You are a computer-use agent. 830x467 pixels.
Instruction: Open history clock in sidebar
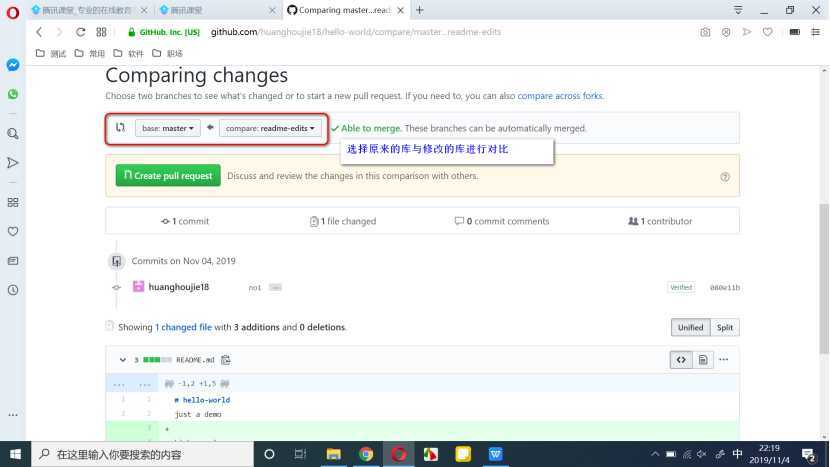pos(13,290)
